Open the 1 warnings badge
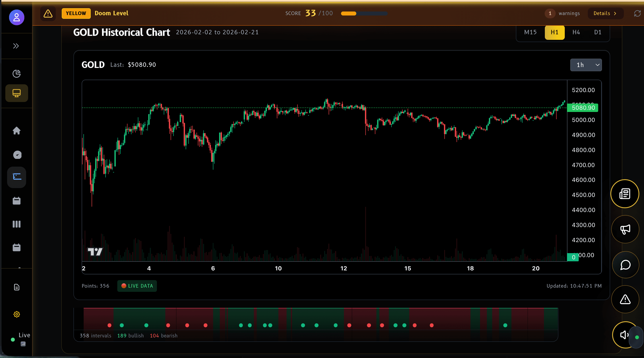The image size is (644, 358). point(550,13)
